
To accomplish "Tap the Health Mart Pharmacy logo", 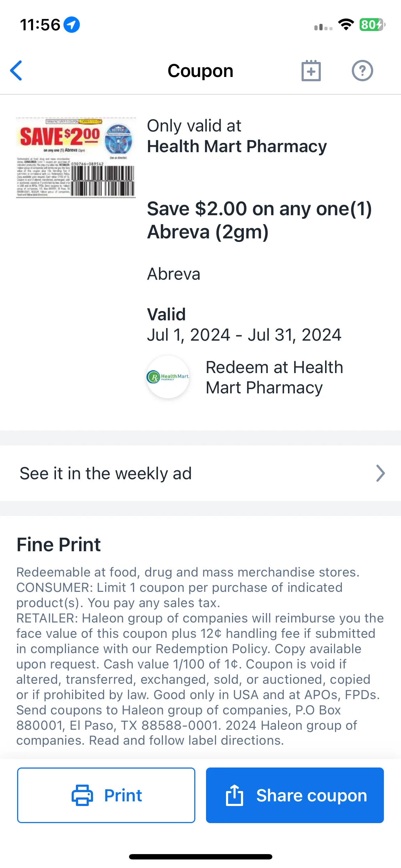I will point(168,377).
